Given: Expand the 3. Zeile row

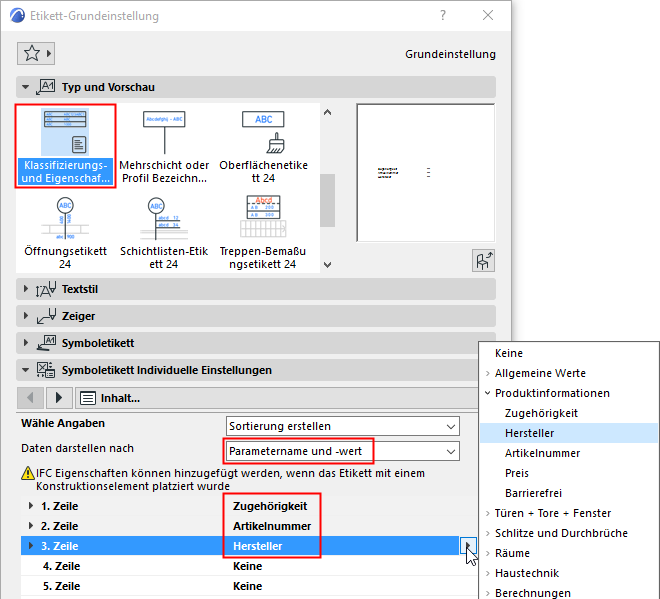Looking at the screenshot, I should (31, 546).
